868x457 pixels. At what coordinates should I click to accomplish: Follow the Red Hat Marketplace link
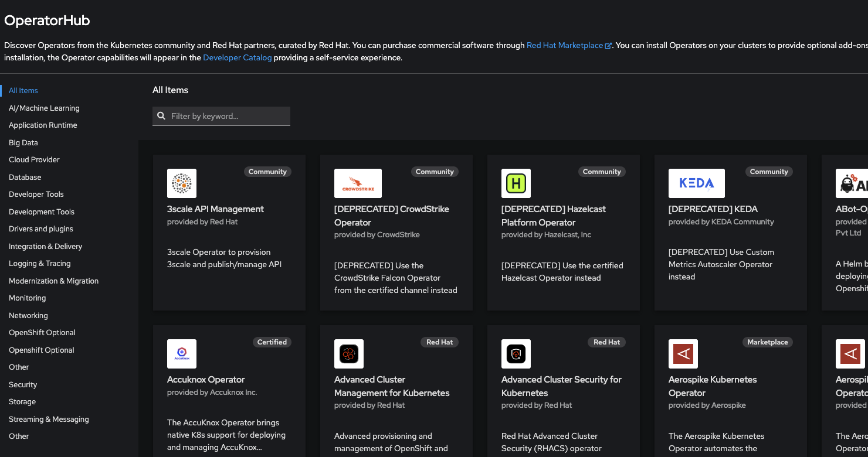click(565, 45)
